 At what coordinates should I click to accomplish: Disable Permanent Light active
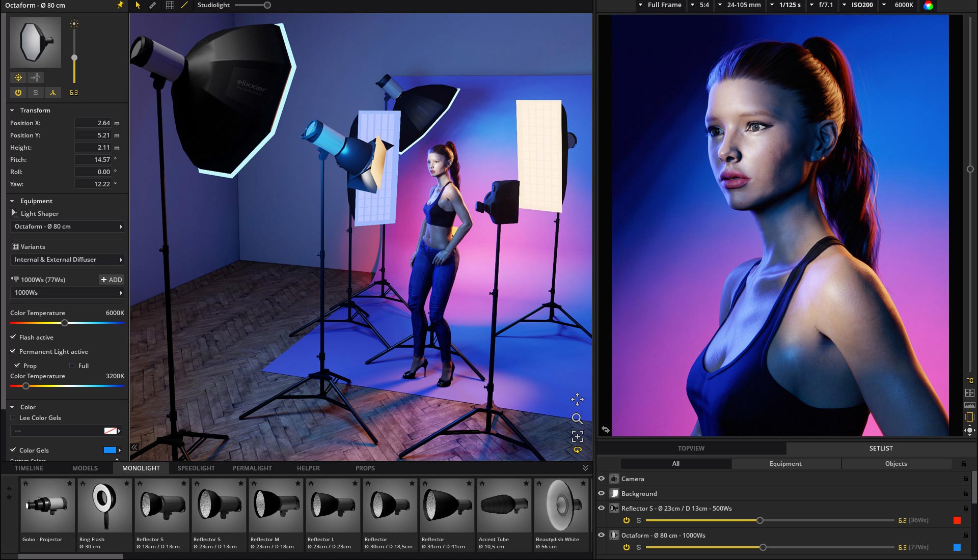pyautogui.click(x=14, y=351)
